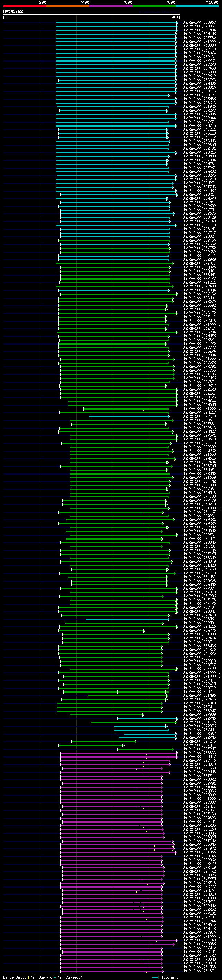
Task: Click the white query sequence bar
Action: pos(92,15)
